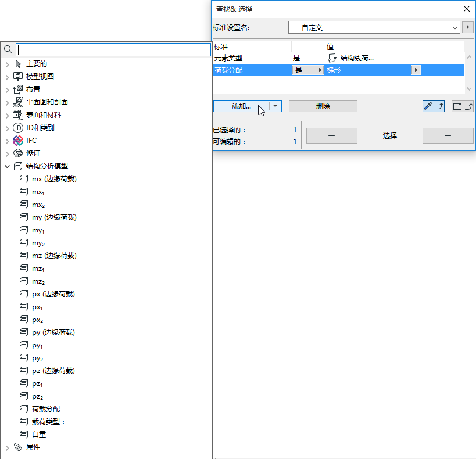Click the search magnifier icon
Viewport: 476px width, 459px height.
tap(8, 49)
